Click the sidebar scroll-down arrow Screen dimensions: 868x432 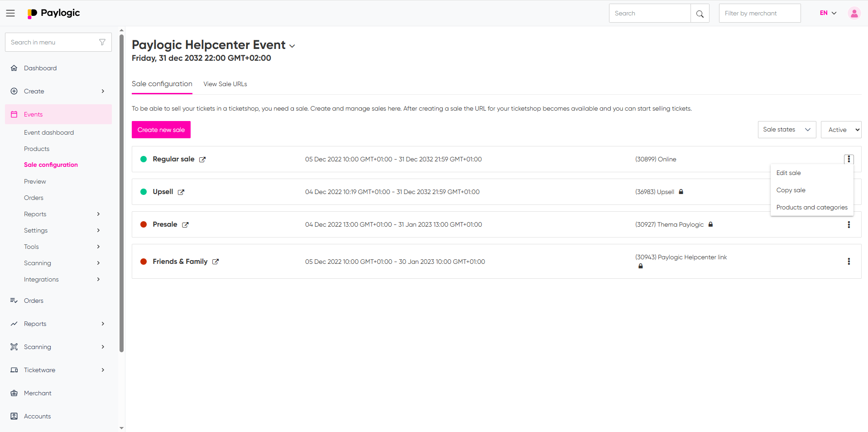pyautogui.click(x=121, y=428)
